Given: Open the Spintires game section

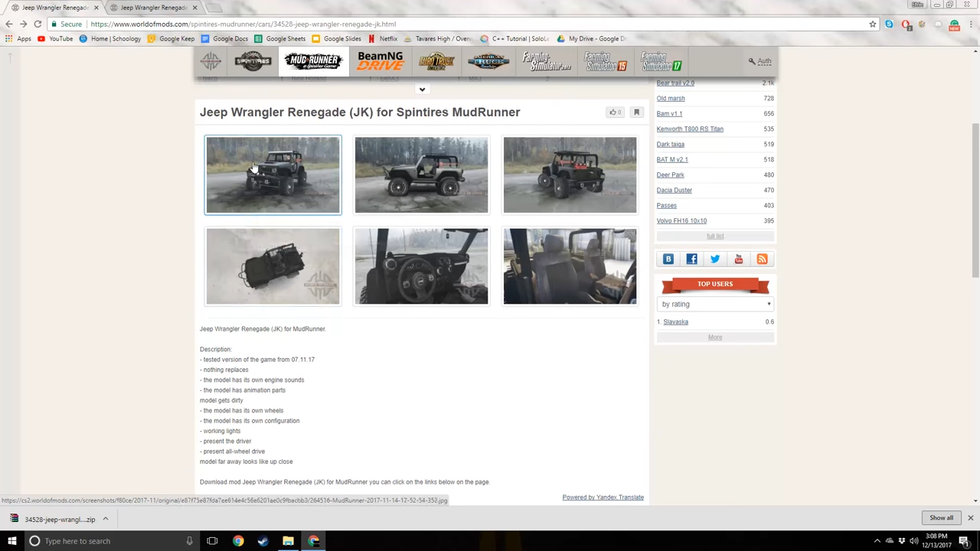Looking at the screenshot, I should tap(253, 61).
